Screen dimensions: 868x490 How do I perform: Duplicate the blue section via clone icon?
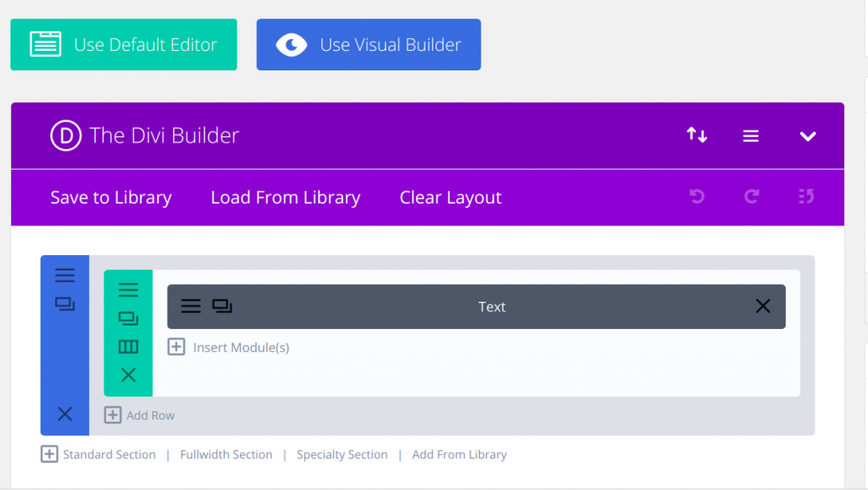pyautogui.click(x=64, y=304)
